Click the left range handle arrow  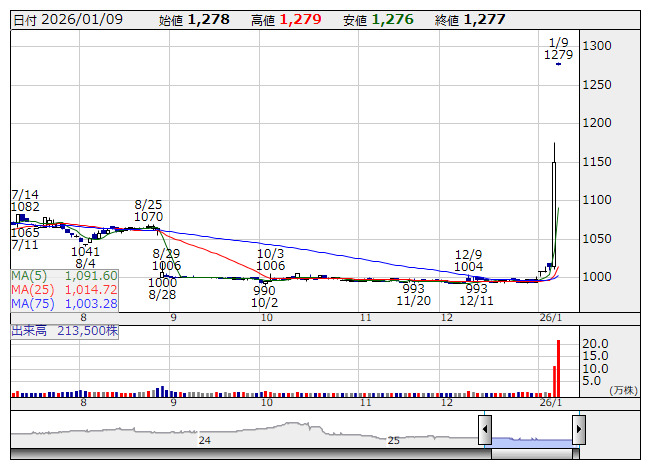pos(485,430)
